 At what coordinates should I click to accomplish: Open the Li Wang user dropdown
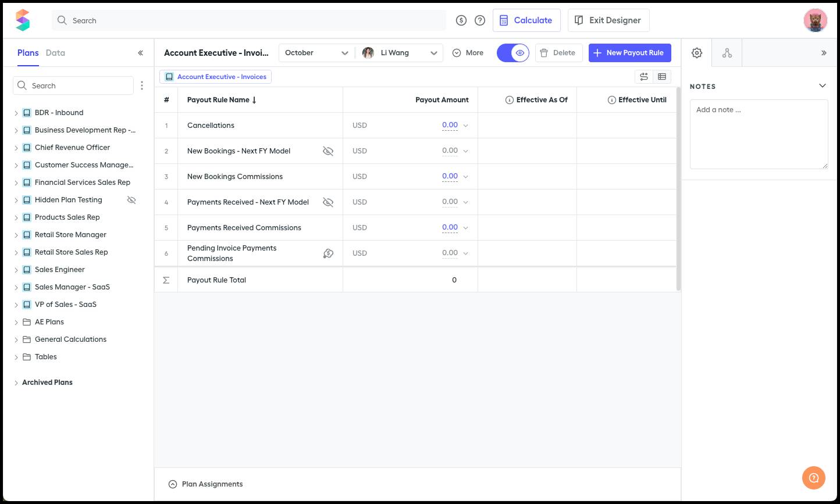pos(400,53)
